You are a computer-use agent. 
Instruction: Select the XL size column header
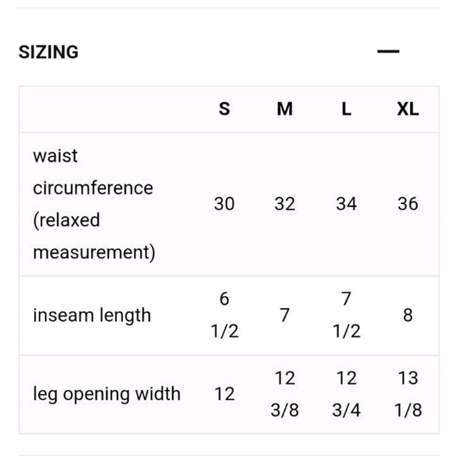pos(408,109)
